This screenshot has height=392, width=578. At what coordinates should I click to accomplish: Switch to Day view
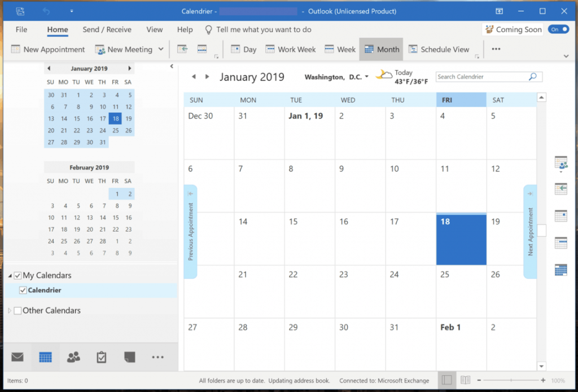click(x=243, y=50)
